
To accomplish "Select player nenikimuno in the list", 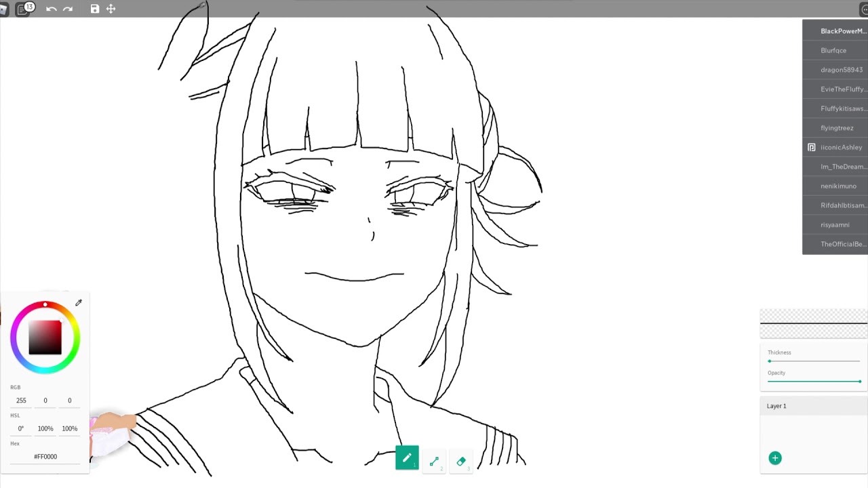I will click(835, 186).
